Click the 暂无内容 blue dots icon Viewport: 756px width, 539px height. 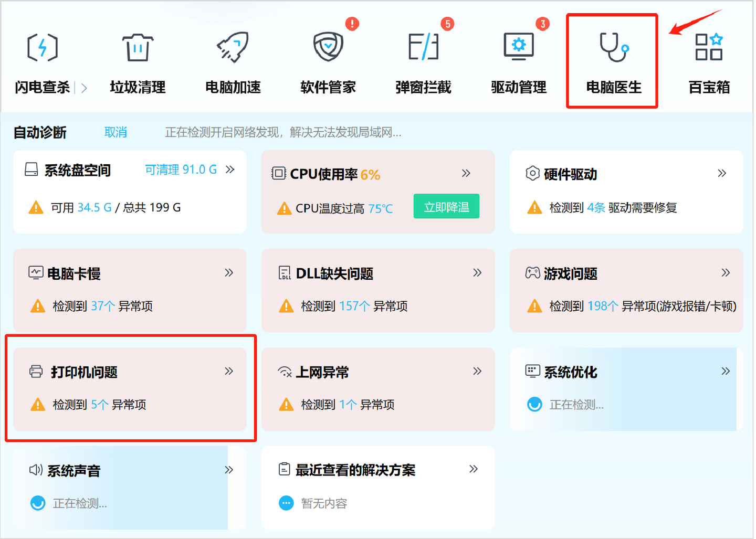[x=286, y=503]
